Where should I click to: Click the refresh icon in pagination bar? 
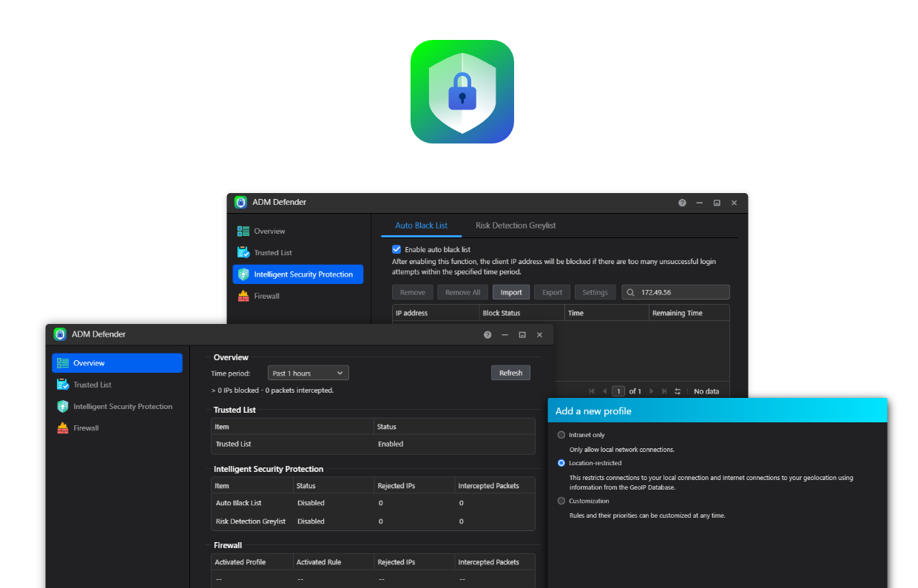(x=678, y=391)
